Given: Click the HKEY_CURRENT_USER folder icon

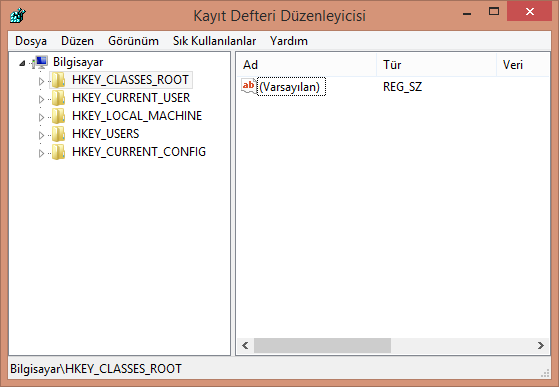Looking at the screenshot, I should tap(58, 98).
